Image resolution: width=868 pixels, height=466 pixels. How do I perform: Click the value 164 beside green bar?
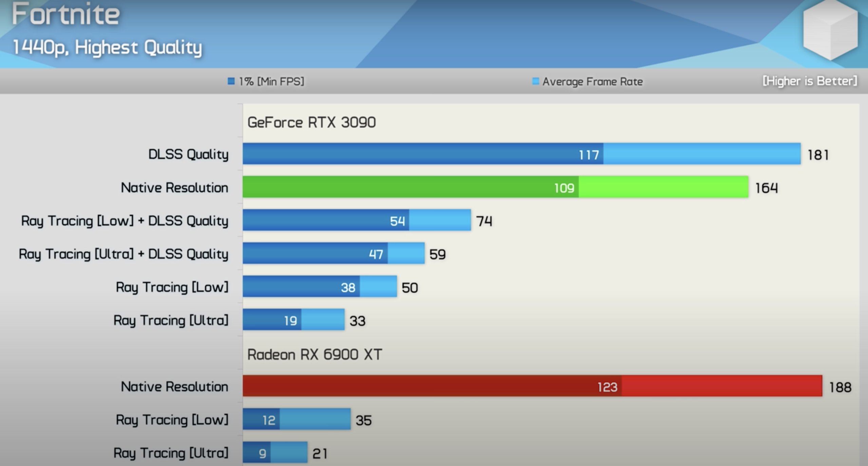click(766, 188)
